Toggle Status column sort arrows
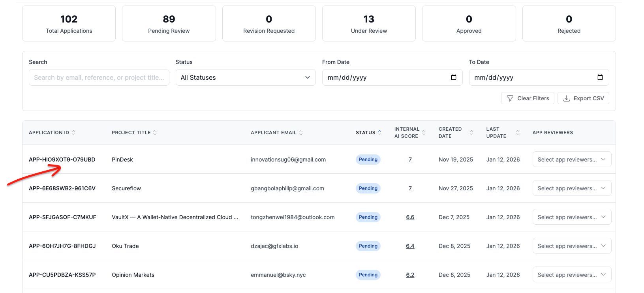 click(379, 133)
